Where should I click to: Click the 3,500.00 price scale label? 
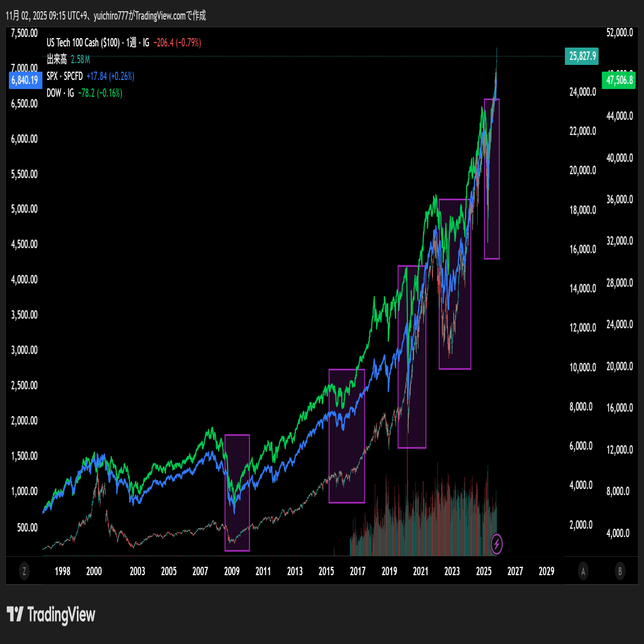click(24, 314)
